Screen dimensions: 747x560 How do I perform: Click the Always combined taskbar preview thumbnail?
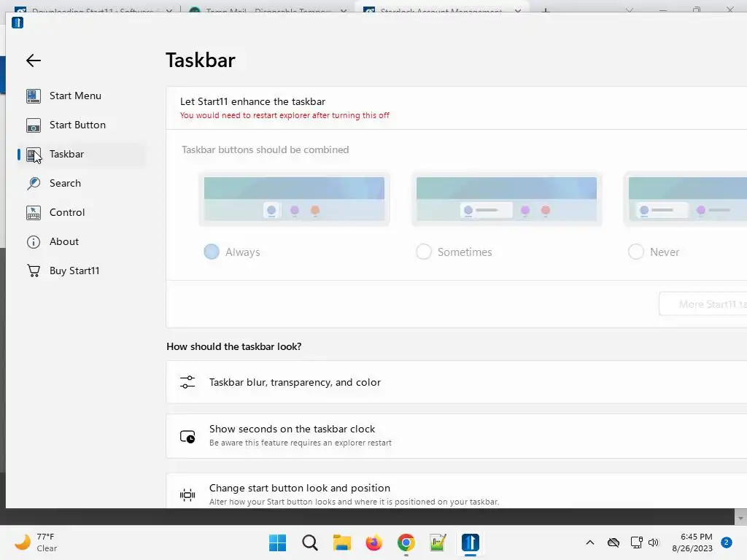pos(294,199)
